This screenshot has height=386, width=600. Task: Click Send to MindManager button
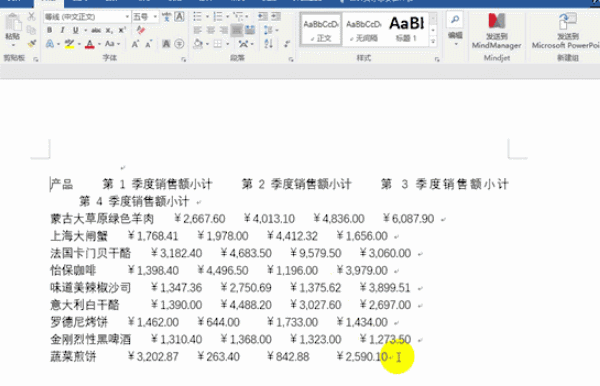pos(496,32)
